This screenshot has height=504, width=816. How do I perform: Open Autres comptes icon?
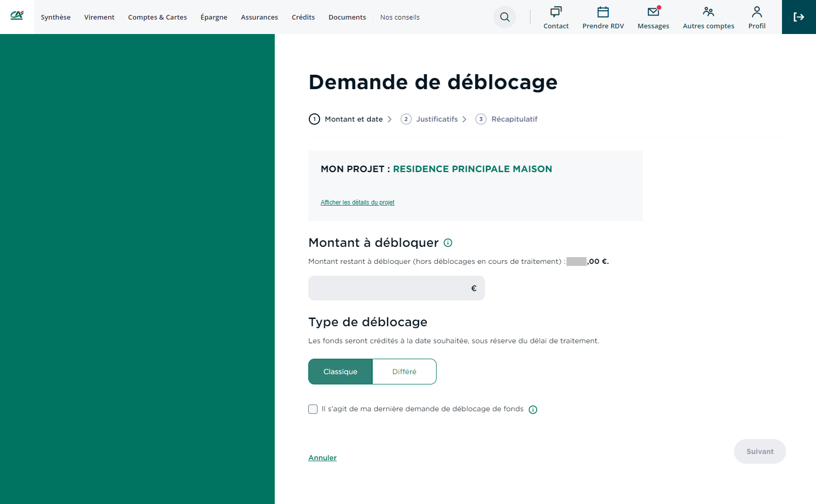(x=708, y=12)
